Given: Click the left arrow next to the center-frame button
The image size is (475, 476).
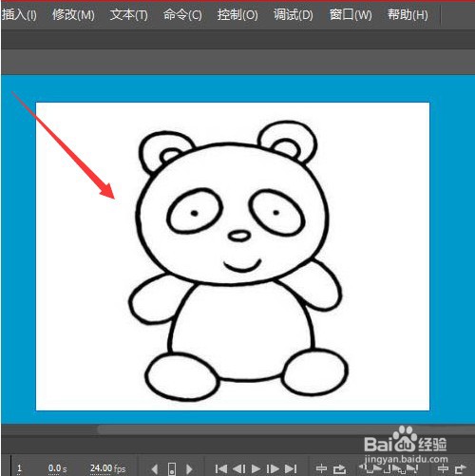Looking at the screenshot, I should (155, 468).
